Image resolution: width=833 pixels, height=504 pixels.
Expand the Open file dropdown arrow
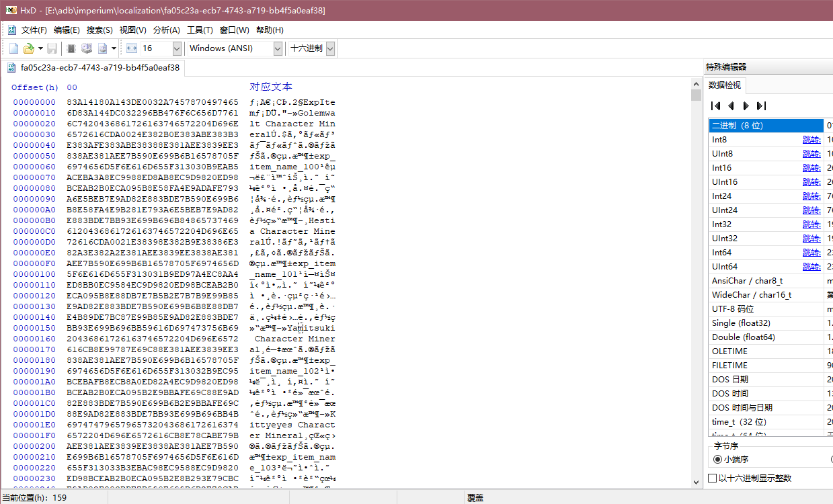tap(40, 48)
